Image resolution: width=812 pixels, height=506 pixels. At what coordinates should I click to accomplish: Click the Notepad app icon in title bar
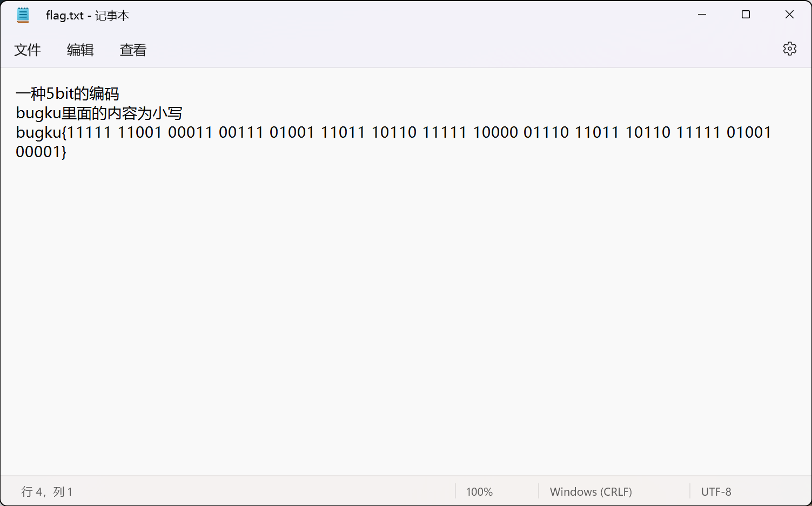point(23,15)
